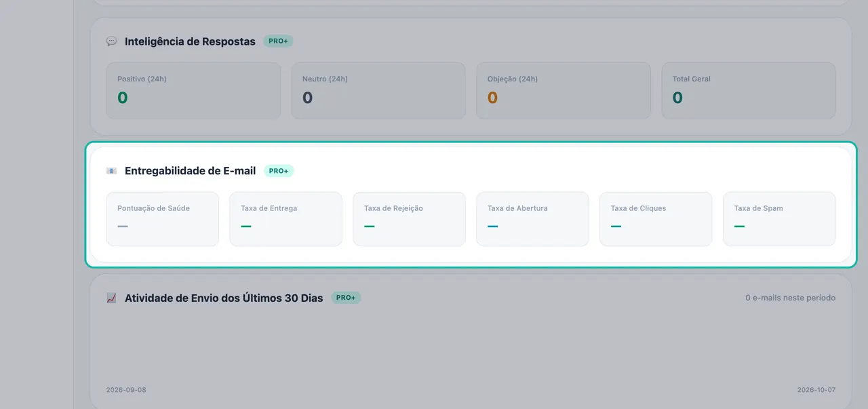Click the PRO+ badge next to Atividade de Envio
Screen dimensions: 868x409
(x=346, y=298)
